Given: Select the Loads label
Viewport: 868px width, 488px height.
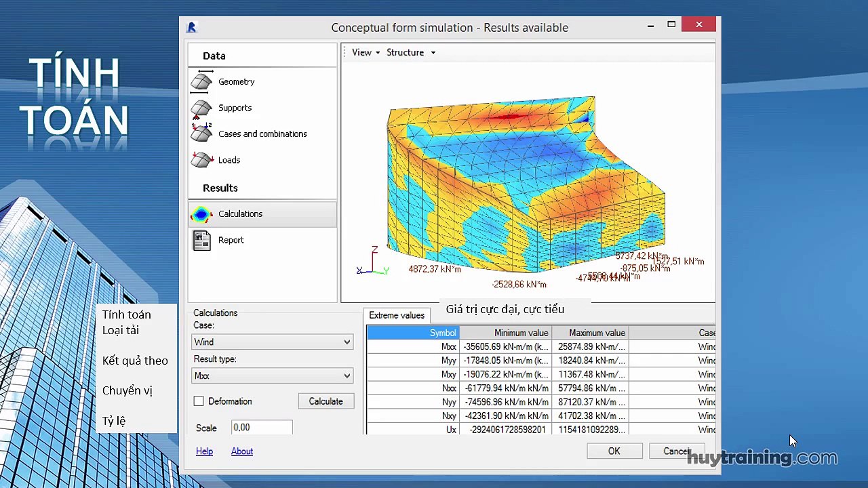Looking at the screenshot, I should pyautogui.click(x=229, y=160).
